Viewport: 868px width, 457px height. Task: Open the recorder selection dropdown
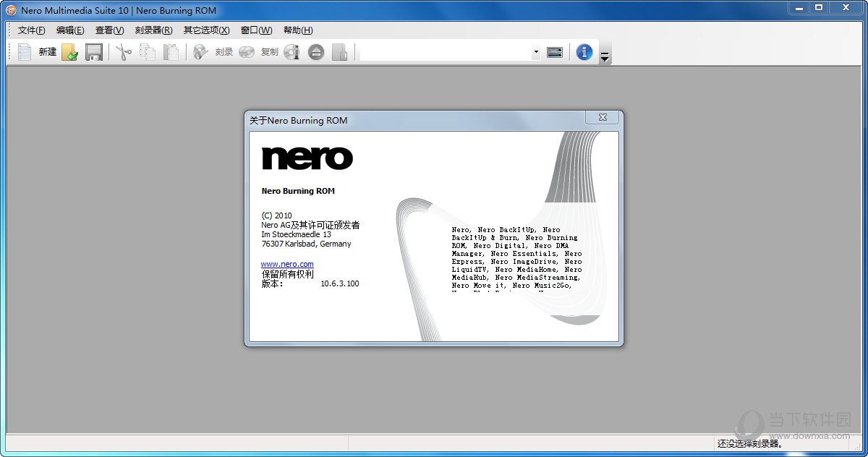point(535,51)
